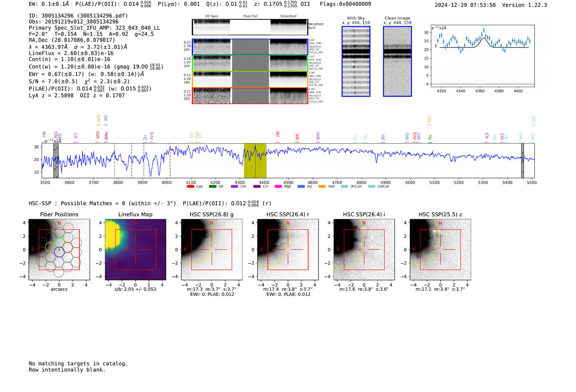Screen dimensions: 576x392
Task: Click the red Lyα legend color swatch
Action: pyautogui.click(x=190, y=186)
